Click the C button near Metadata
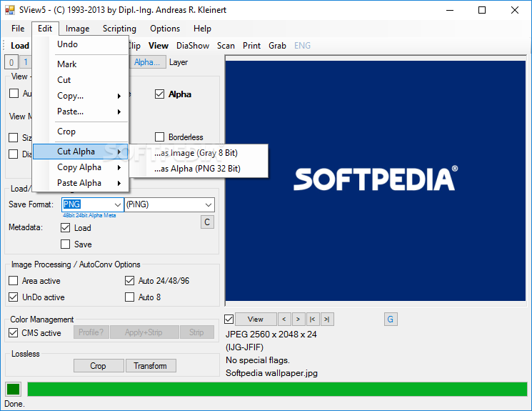 tap(207, 222)
